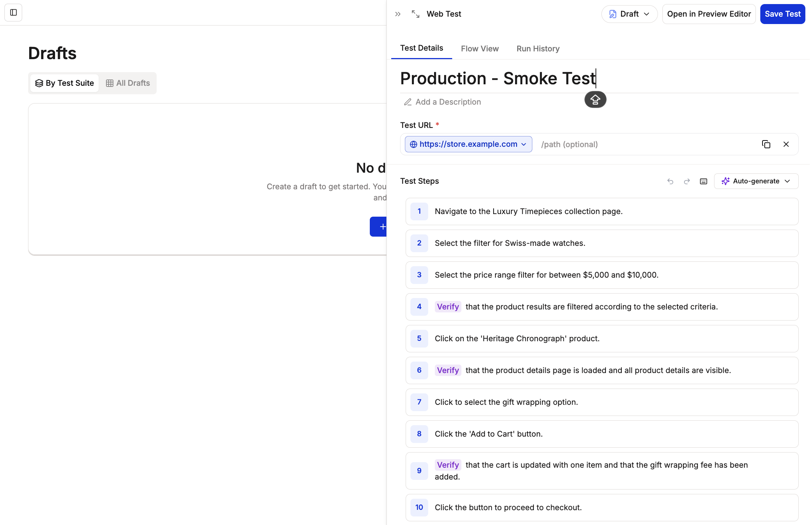Expand the panel to full screen
Viewport: 812px width, 525px height.
416,14
